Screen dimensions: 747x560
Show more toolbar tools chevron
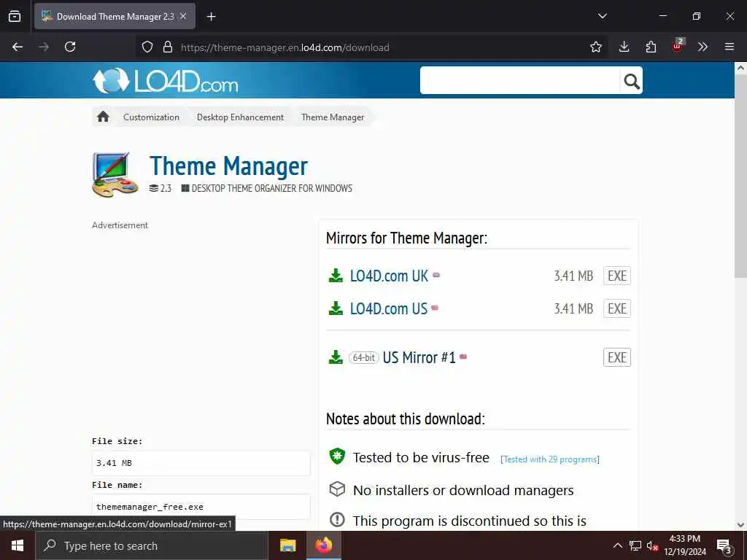pos(703,47)
